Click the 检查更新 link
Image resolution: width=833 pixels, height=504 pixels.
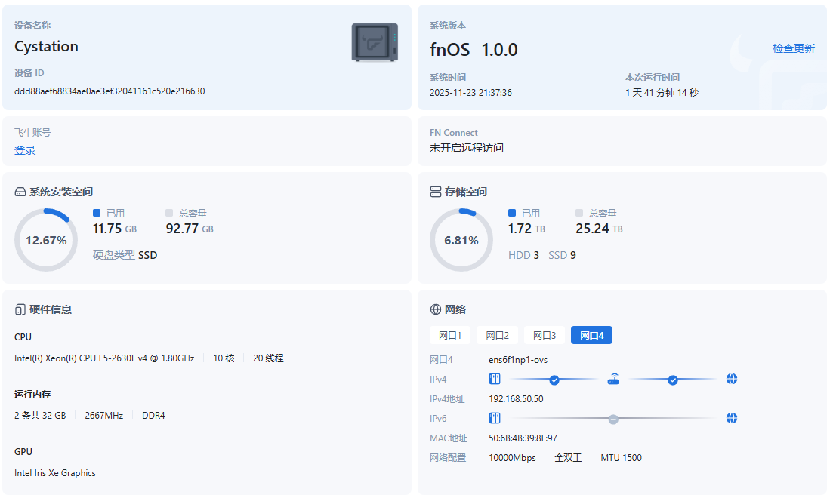point(794,49)
